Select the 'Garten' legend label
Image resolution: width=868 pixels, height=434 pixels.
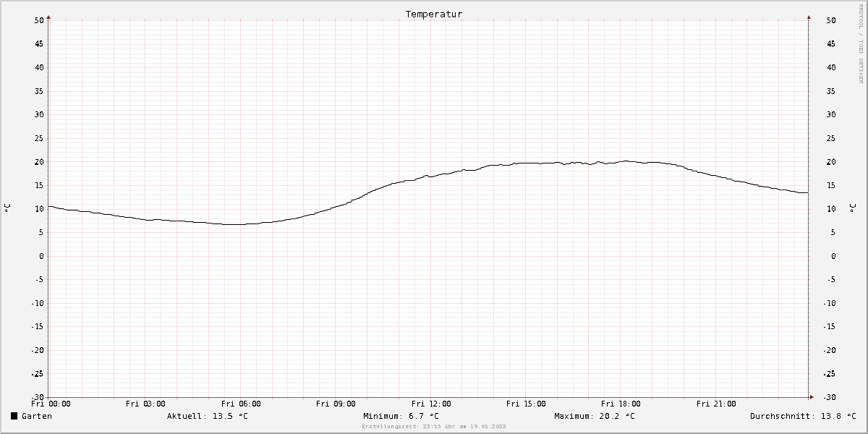point(37,416)
